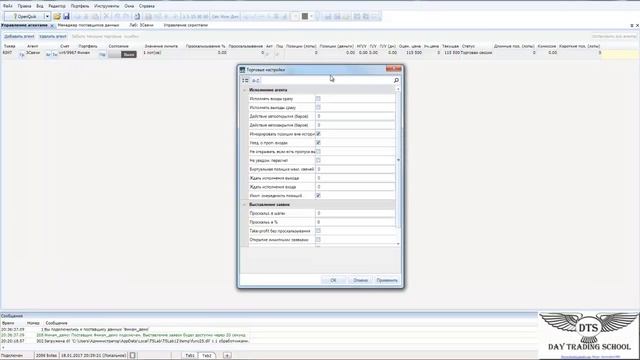The height and width of the screenshot is (360, 640).
Task: Switch to Управление скриптами tab
Action: pyautogui.click(x=186, y=25)
